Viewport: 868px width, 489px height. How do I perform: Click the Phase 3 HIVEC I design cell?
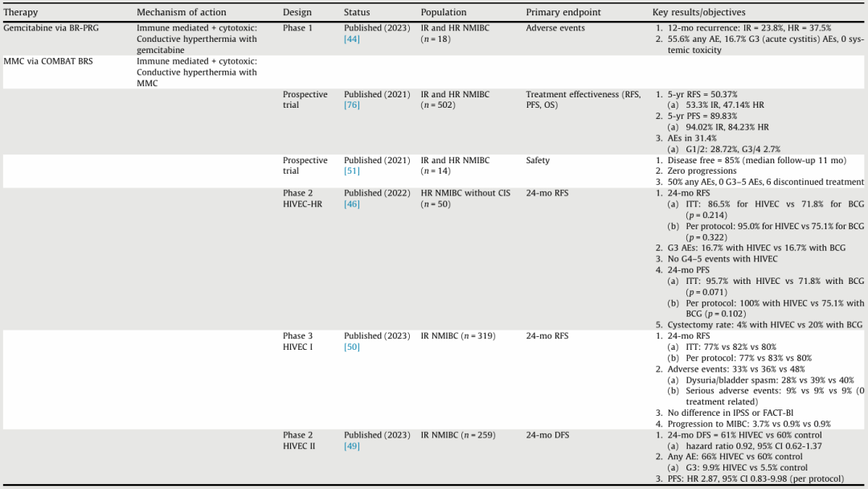tap(298, 341)
